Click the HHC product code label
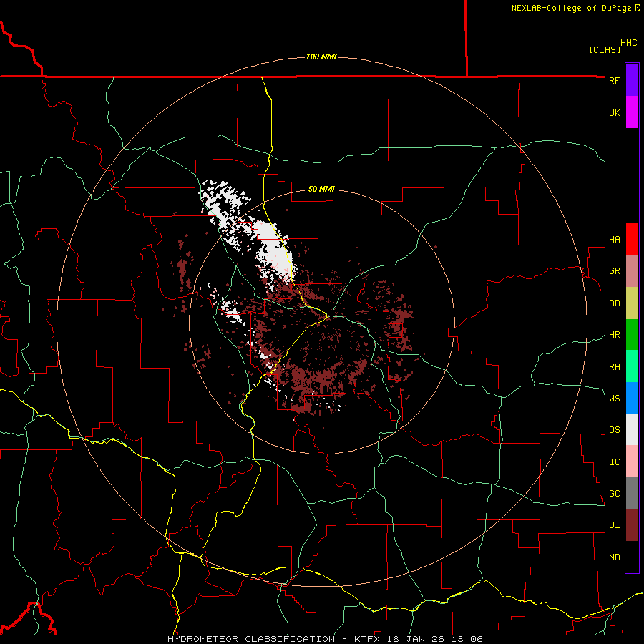644x644 pixels. click(x=628, y=43)
